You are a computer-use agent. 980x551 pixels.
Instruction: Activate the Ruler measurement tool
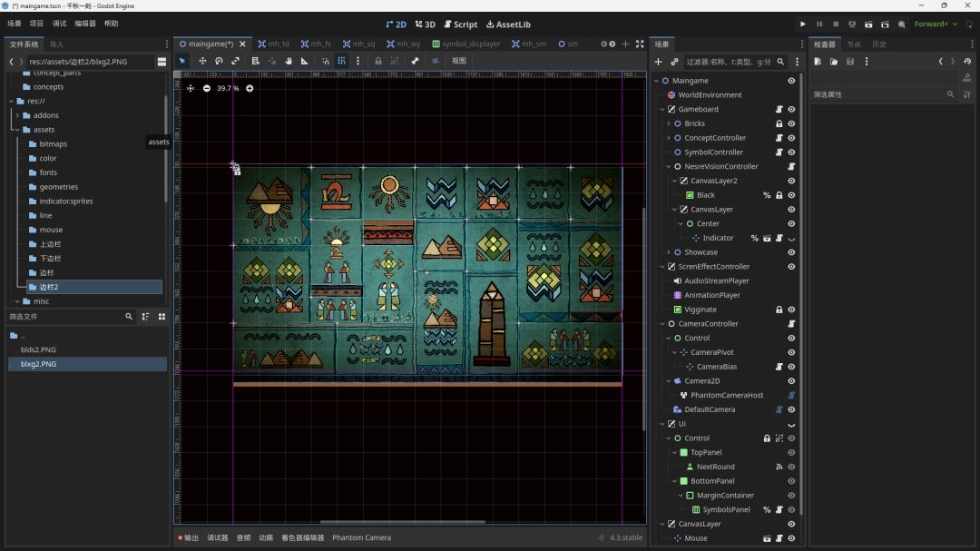[x=304, y=61]
